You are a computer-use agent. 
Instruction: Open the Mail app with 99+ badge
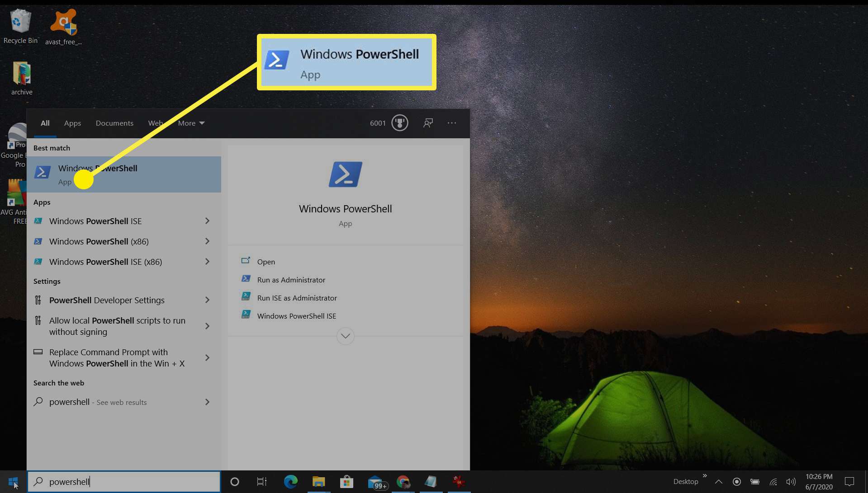click(377, 482)
